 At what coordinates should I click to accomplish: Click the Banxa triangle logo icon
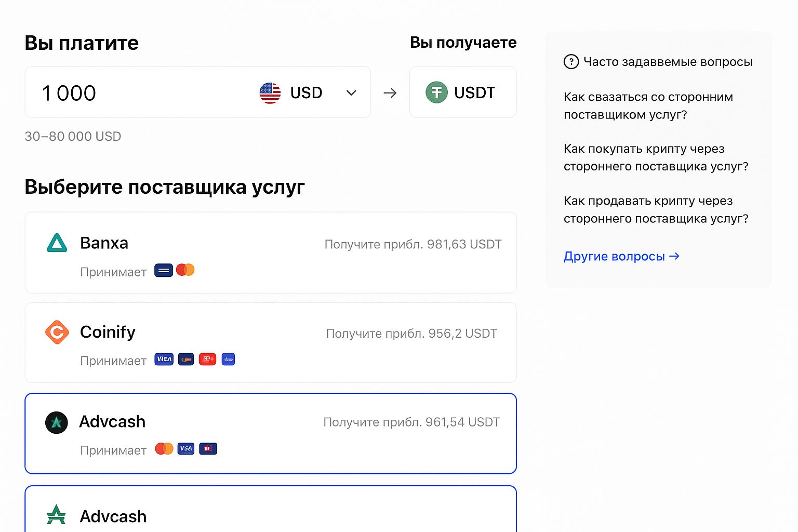pos(57,243)
